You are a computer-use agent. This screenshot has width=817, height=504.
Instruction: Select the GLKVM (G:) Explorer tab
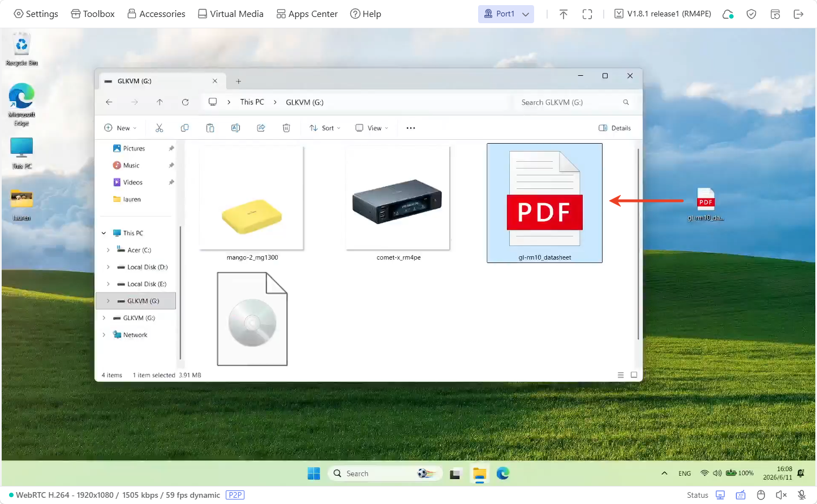[x=162, y=81]
